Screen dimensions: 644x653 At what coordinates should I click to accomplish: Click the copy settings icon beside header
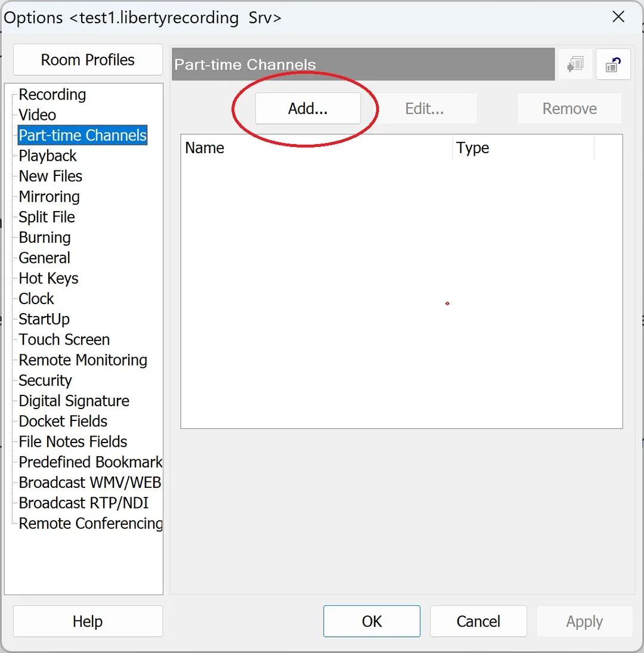coord(575,64)
